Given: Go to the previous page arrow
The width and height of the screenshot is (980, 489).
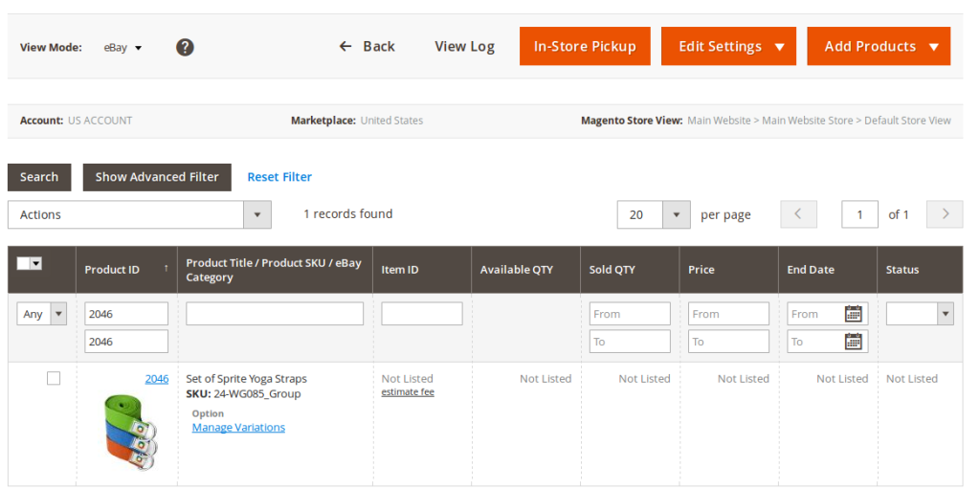Looking at the screenshot, I should click(799, 214).
